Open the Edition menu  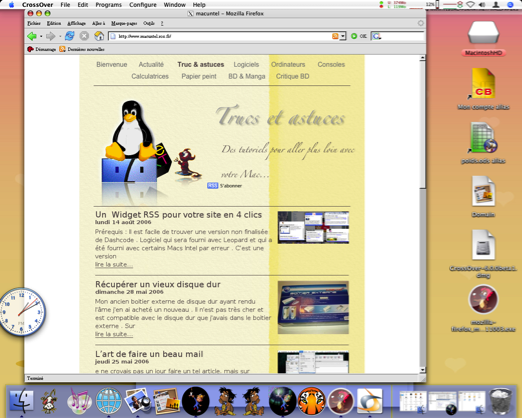[x=54, y=23]
